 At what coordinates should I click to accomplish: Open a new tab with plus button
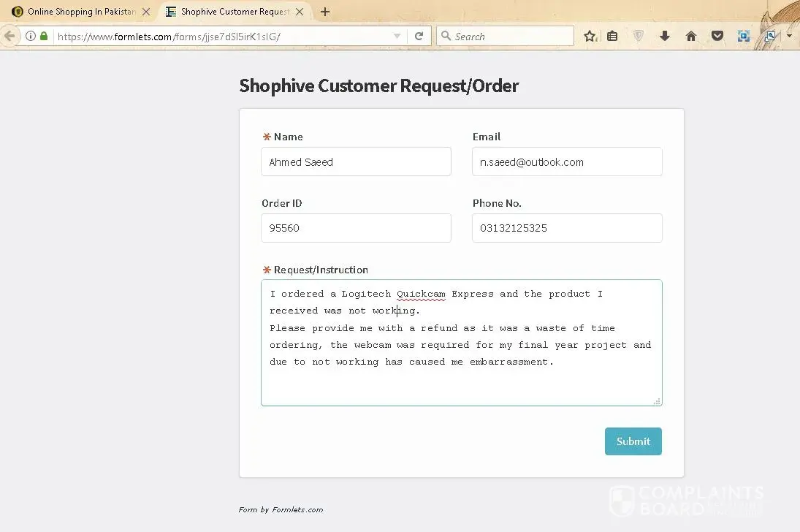(325, 11)
